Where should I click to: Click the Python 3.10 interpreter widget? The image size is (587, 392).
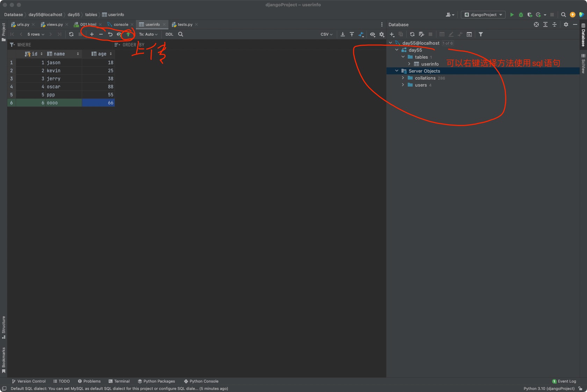[549, 389]
